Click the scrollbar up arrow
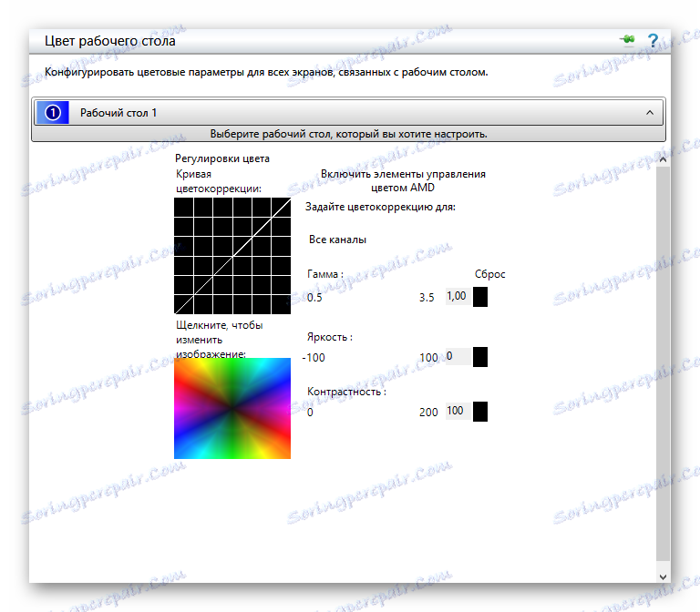The width and height of the screenshot is (700, 612). (x=663, y=159)
